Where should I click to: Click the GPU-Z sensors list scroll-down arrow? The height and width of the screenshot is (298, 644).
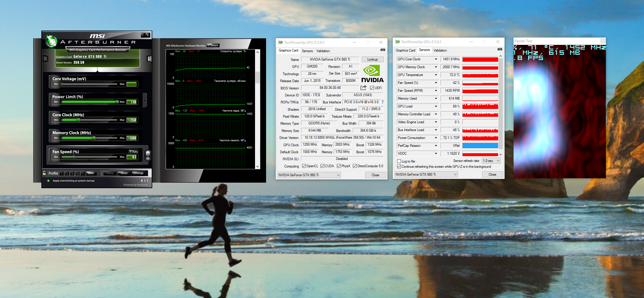point(500,154)
